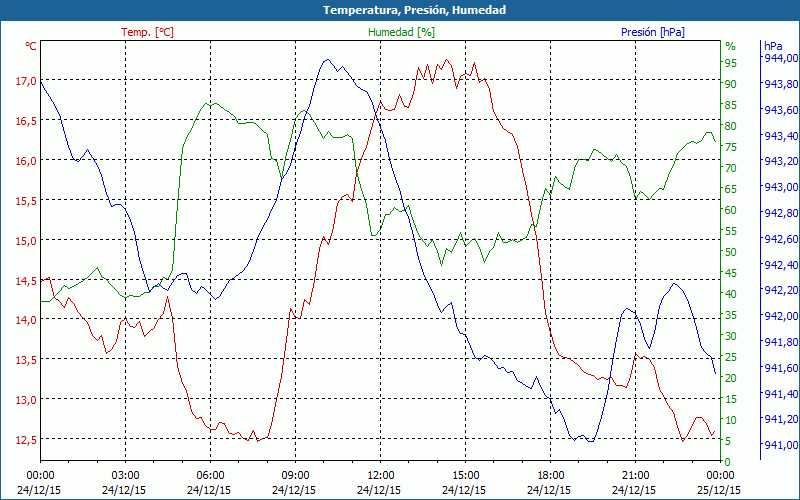The height and width of the screenshot is (500, 800).
Task: Click the '16,5' temperature axis value
Action: [x=26, y=120]
